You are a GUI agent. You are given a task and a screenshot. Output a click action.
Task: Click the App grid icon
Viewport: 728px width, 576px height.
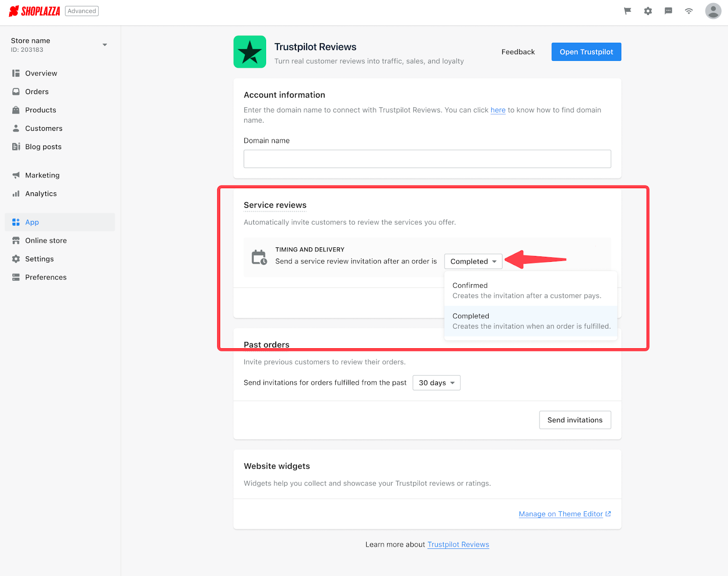16,222
